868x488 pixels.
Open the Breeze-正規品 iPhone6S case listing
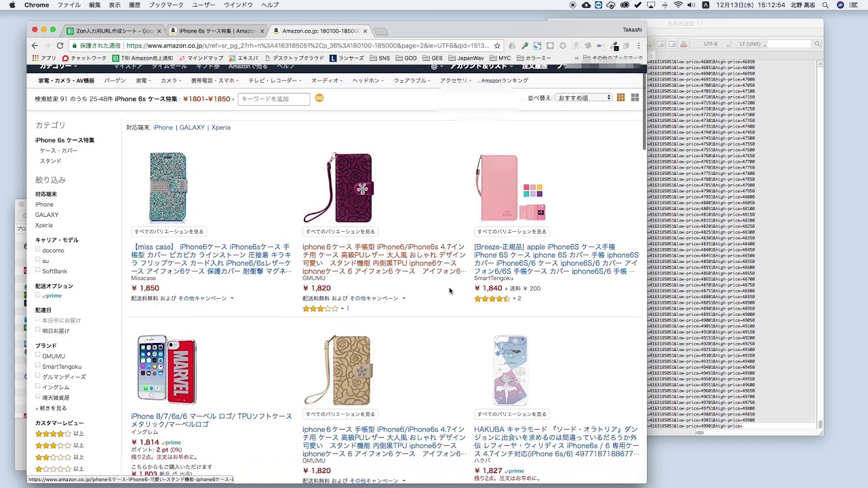(x=556, y=259)
